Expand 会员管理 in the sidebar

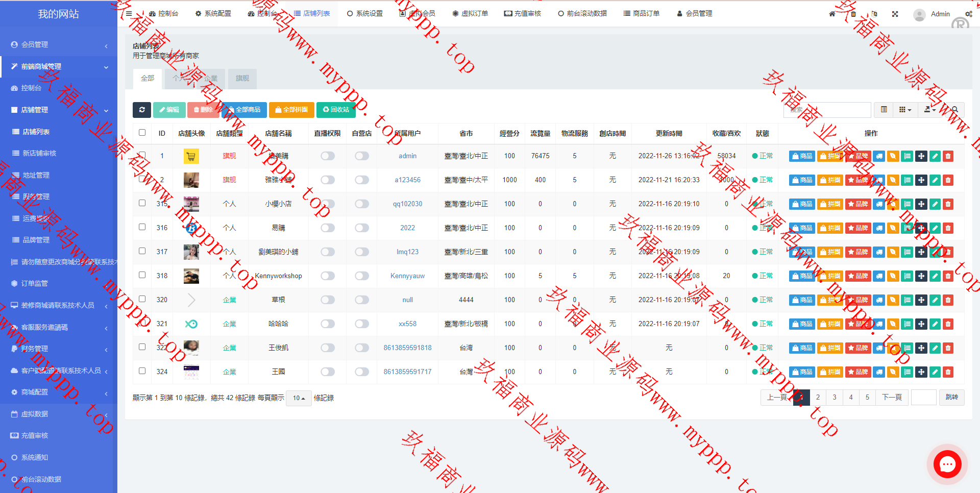click(59, 45)
